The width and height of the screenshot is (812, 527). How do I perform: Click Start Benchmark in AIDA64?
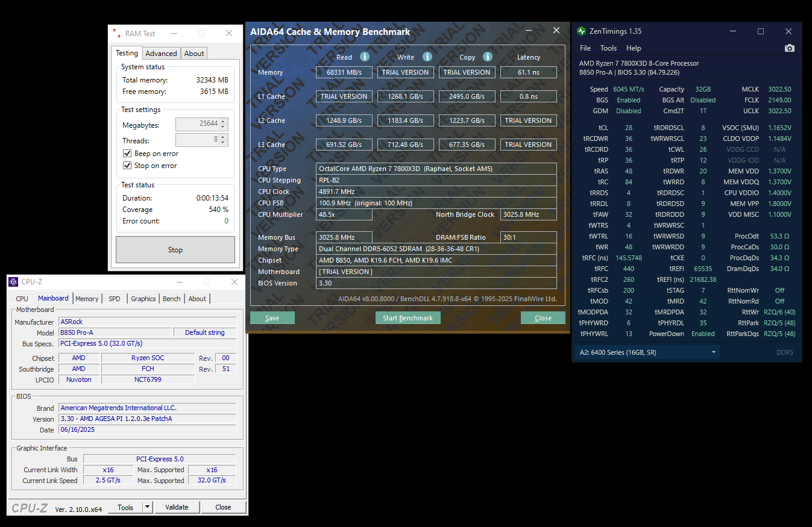(x=408, y=318)
